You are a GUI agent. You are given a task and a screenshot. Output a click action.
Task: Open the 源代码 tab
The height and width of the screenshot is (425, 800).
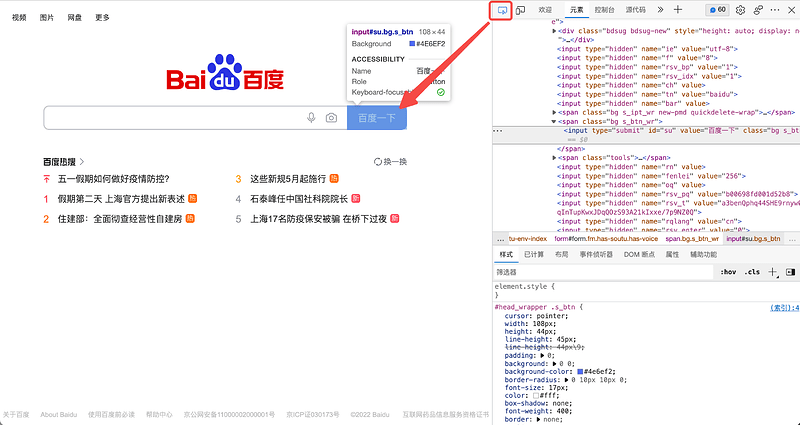coord(636,10)
